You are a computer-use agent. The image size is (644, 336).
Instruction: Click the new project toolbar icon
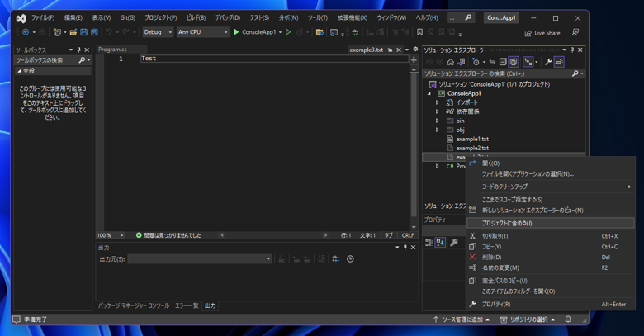click(57, 32)
